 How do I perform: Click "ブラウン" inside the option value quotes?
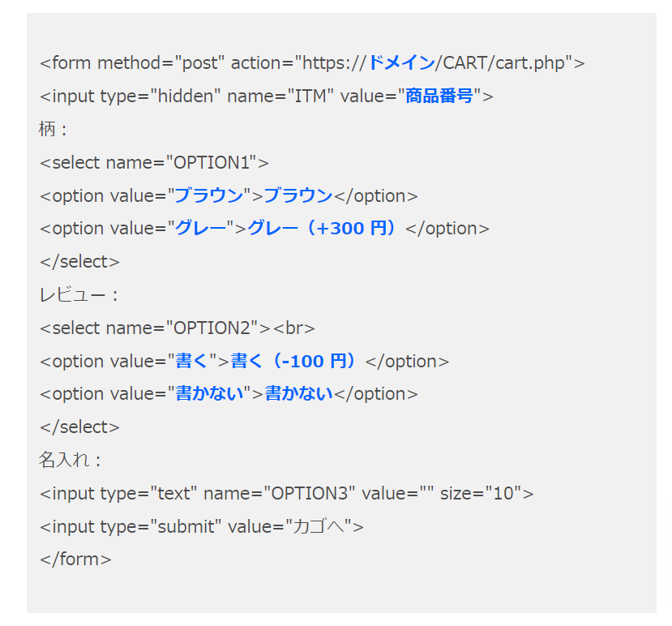209,195
